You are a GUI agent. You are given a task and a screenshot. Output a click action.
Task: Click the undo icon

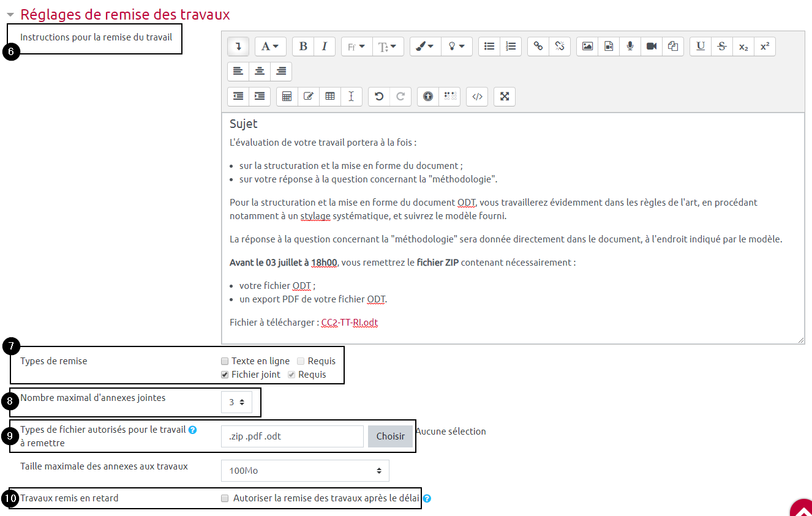coord(379,97)
